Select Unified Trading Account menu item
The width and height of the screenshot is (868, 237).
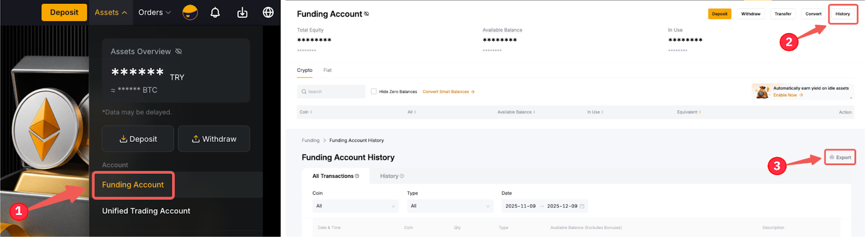(x=146, y=211)
